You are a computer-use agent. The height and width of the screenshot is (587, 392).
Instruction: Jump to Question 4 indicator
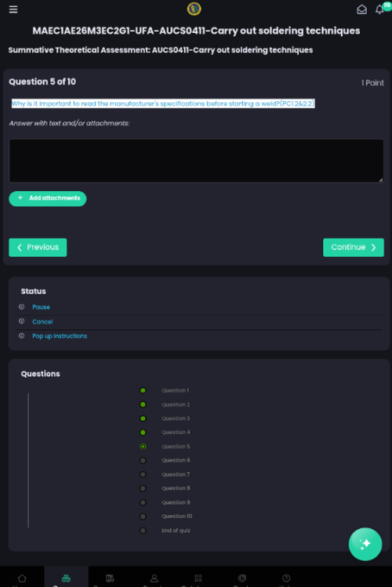click(143, 433)
